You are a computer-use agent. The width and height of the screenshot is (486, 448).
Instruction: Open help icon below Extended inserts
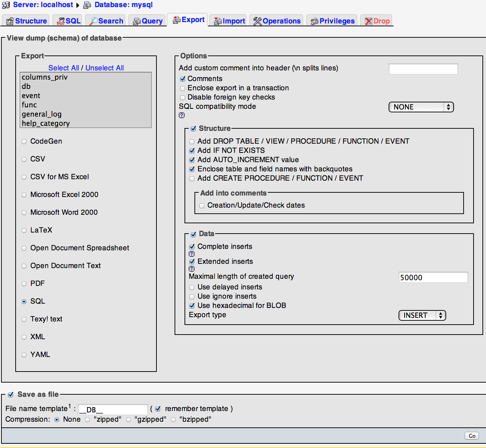pos(192,269)
